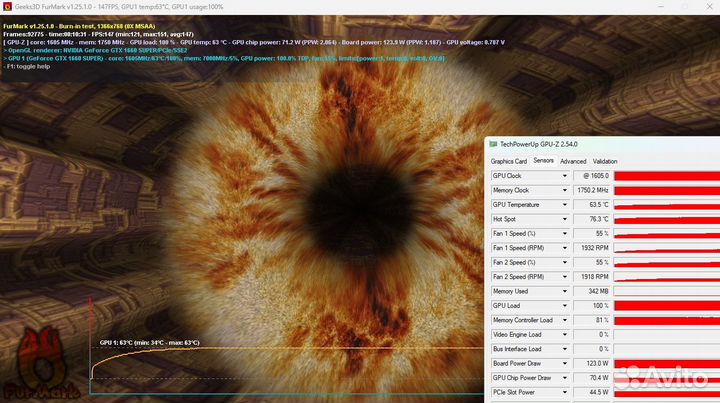The width and height of the screenshot is (720, 403).
Task: Click the Fan 1 Speed value 1932 RPM
Action: (592, 248)
